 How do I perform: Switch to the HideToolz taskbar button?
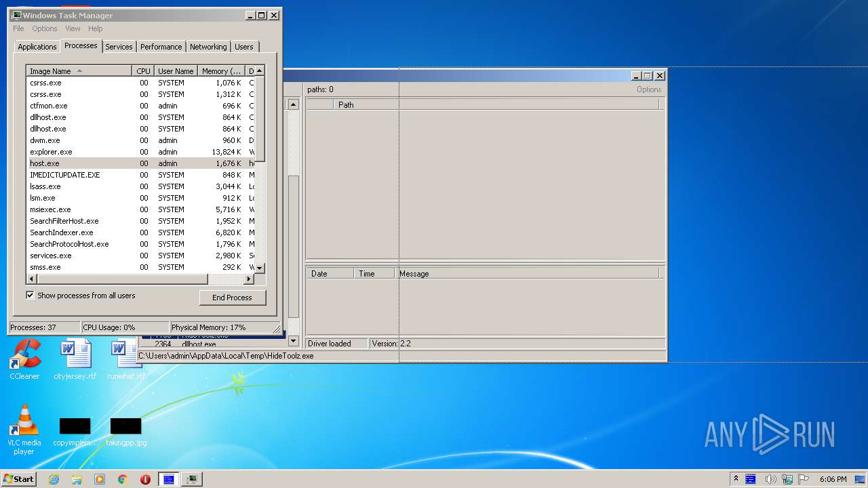point(169,479)
